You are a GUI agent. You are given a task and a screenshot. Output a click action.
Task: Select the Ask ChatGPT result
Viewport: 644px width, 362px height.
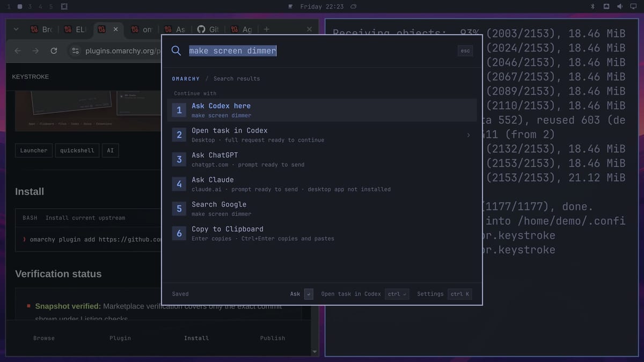tap(322, 159)
